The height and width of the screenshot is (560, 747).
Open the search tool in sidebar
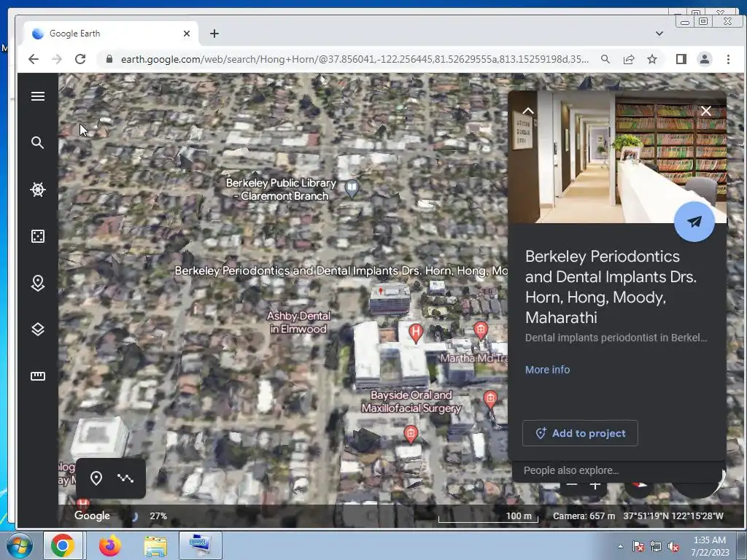38,142
